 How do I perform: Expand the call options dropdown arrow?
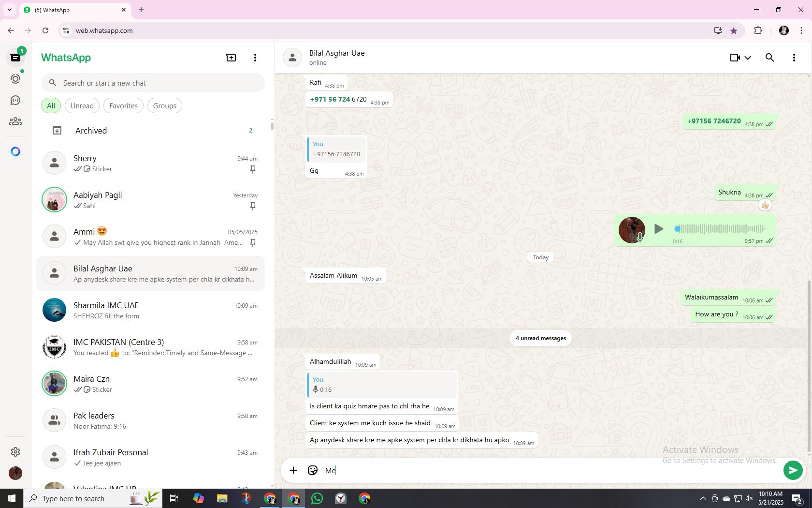coord(748,58)
